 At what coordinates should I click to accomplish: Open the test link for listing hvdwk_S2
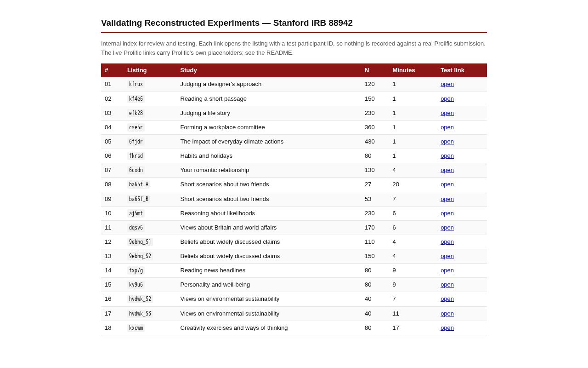pyautogui.click(x=447, y=299)
